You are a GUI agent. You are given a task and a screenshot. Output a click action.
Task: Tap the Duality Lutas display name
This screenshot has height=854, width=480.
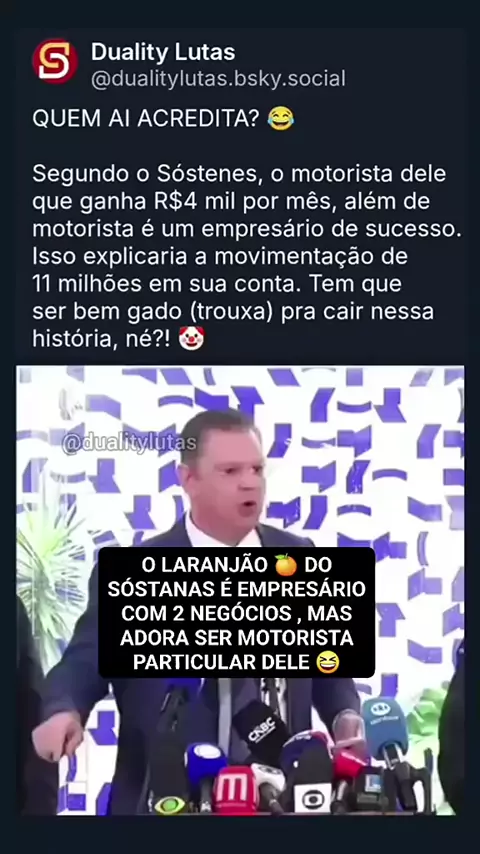[x=163, y=52]
